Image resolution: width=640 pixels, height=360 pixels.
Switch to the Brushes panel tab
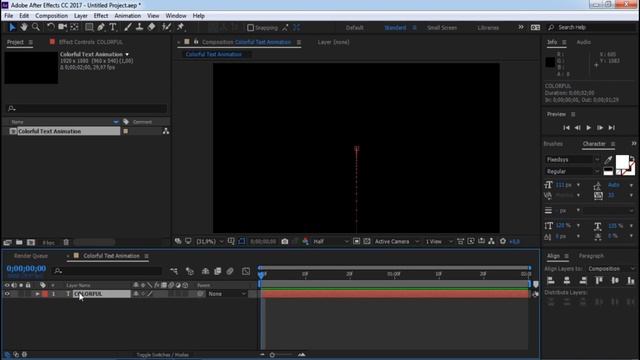click(553, 144)
